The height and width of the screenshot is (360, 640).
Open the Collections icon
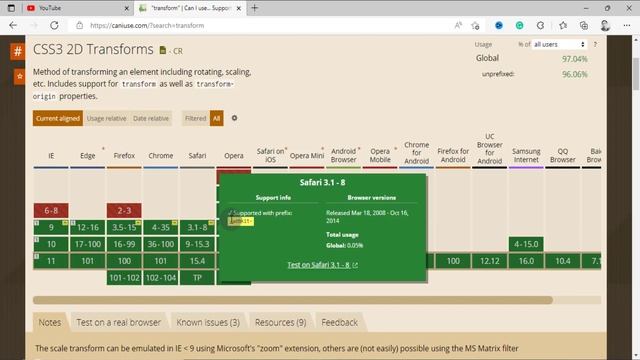pyautogui.click(x=584, y=25)
